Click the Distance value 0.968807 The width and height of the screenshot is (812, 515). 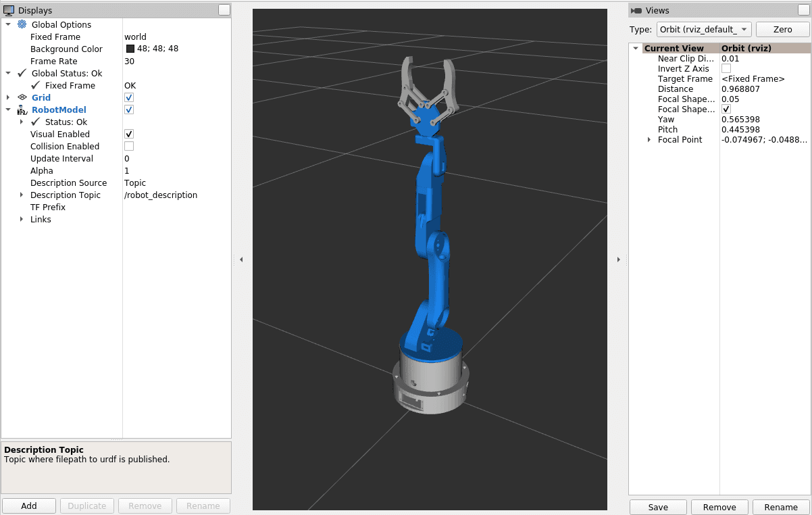[742, 89]
